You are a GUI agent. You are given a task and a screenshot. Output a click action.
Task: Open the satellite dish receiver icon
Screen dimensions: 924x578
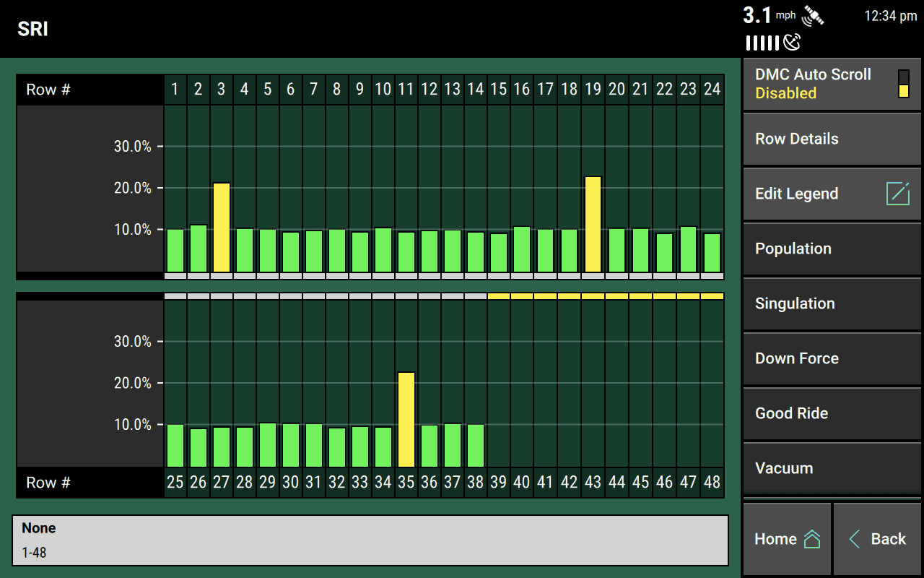coord(791,42)
